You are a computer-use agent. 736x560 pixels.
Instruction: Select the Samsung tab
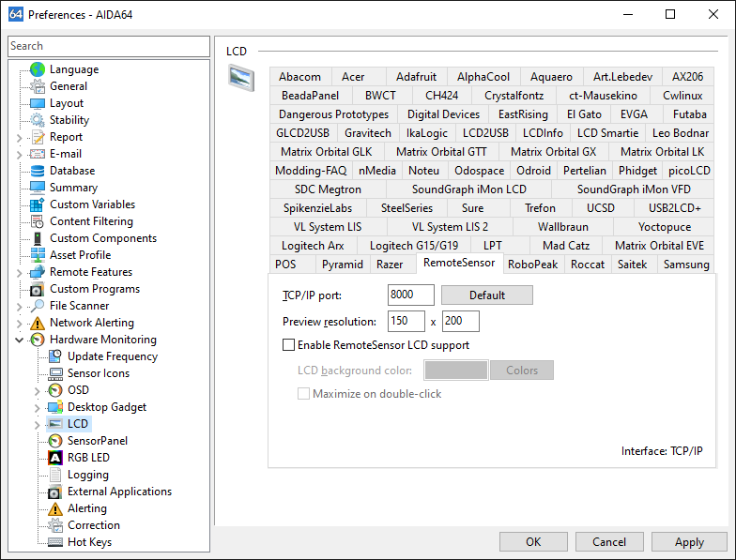tap(686, 265)
